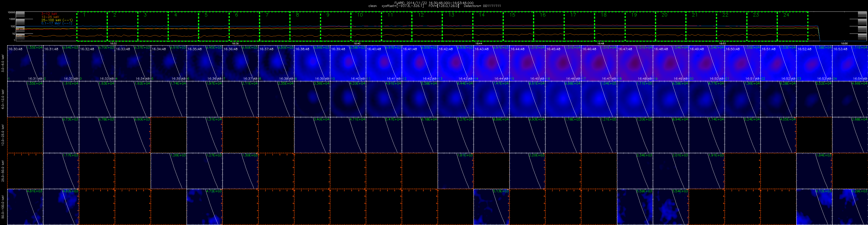
Task: Select interval box 24 in the light curve
Action: pyautogui.click(x=792, y=27)
